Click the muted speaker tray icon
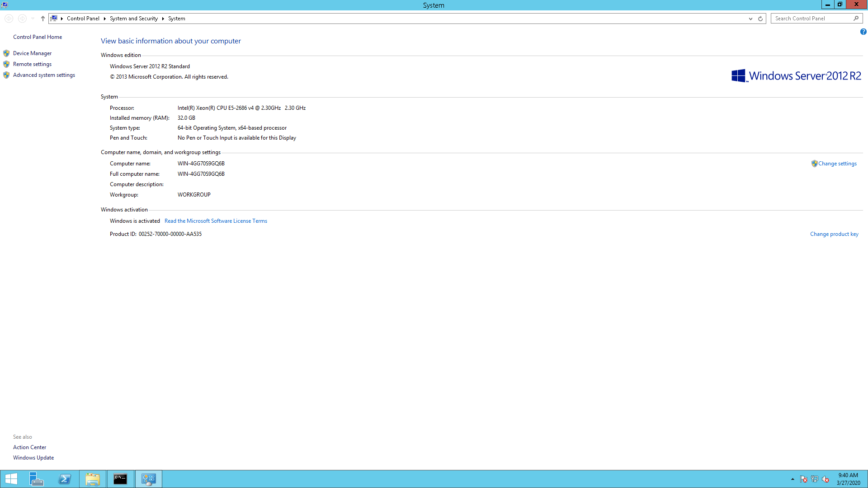The height and width of the screenshot is (488, 868). click(x=826, y=479)
